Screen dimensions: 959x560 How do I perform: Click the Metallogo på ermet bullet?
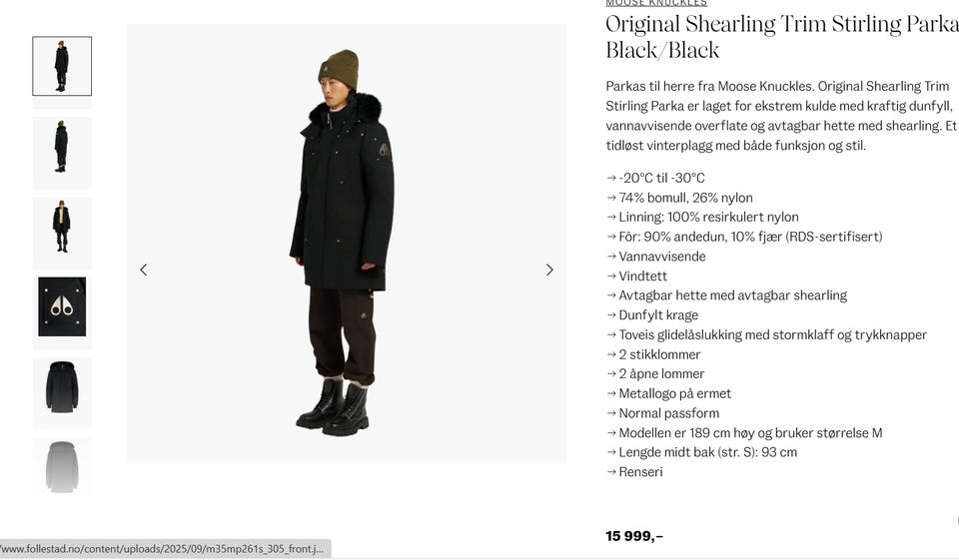point(668,393)
